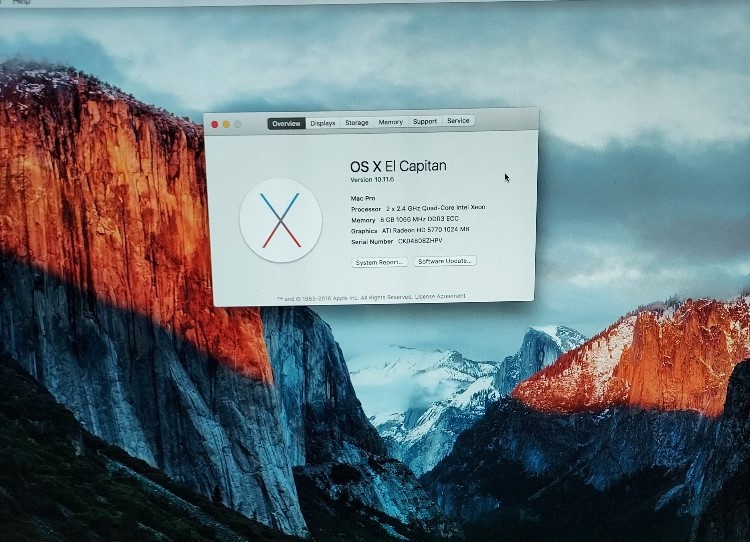
Task: Open the License Agreement link
Action: 440,297
